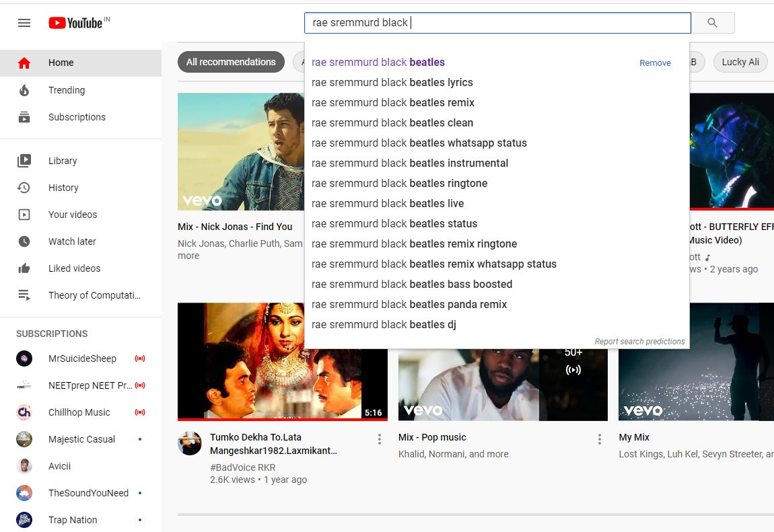The width and height of the screenshot is (774, 532).
Task: Choose suggestion 'black beatles instrumental'
Action: tap(497, 163)
